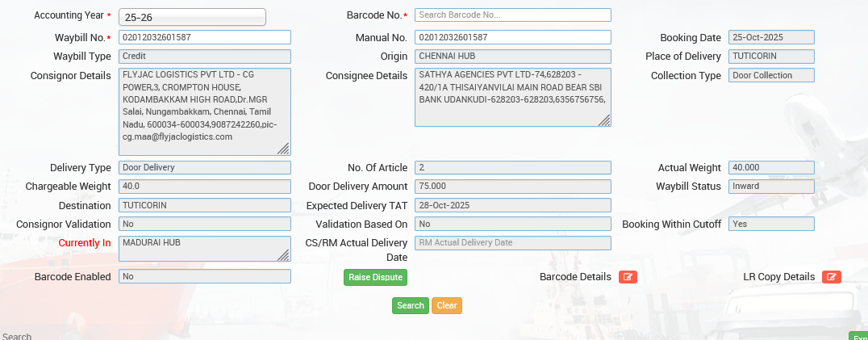Click the Barcode No. search field
868x340 pixels.
click(x=512, y=15)
